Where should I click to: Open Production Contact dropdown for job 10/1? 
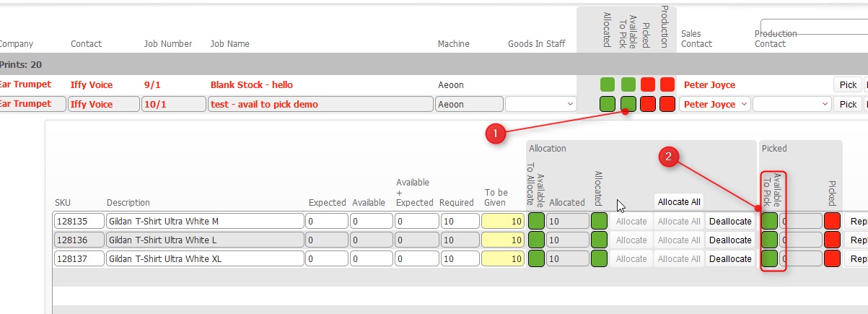791,104
